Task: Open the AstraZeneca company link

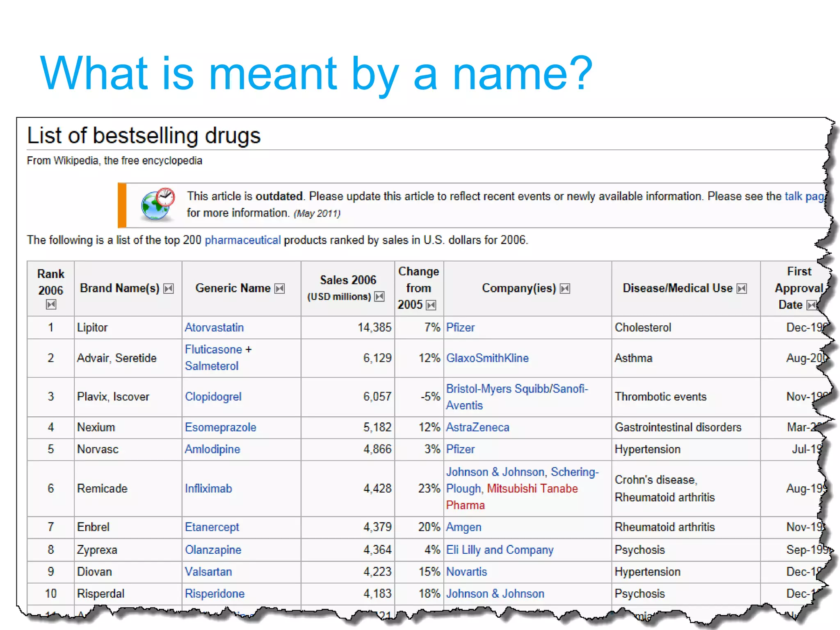Action: 478,427
